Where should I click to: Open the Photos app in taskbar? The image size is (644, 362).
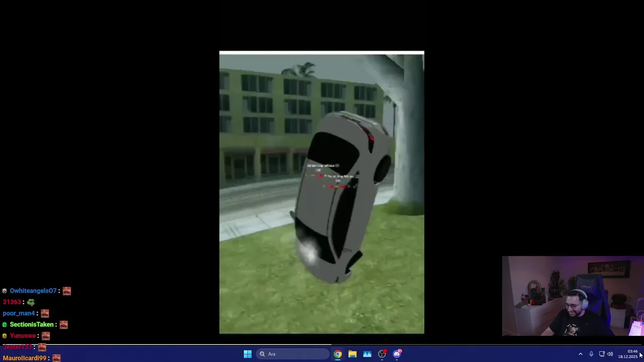tap(367, 354)
